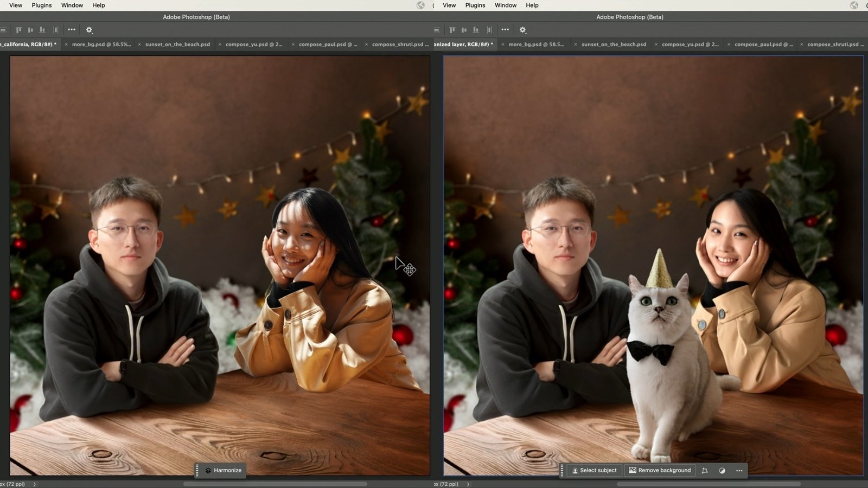Close compose_shruti.psd tab in right window
This screenshot has width=868, height=488.
(x=801, y=44)
